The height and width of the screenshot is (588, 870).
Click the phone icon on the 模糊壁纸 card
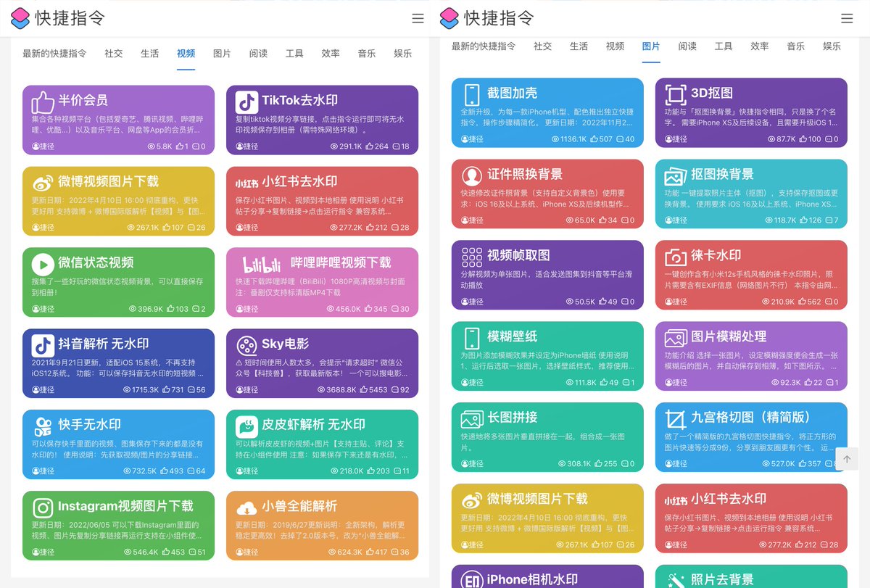coord(472,338)
